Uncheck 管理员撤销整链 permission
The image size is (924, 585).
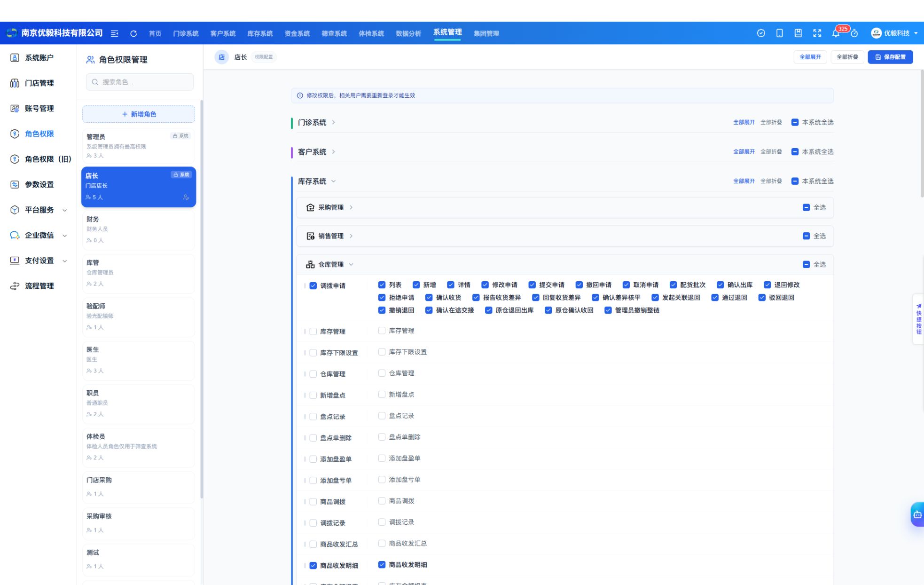tap(608, 310)
